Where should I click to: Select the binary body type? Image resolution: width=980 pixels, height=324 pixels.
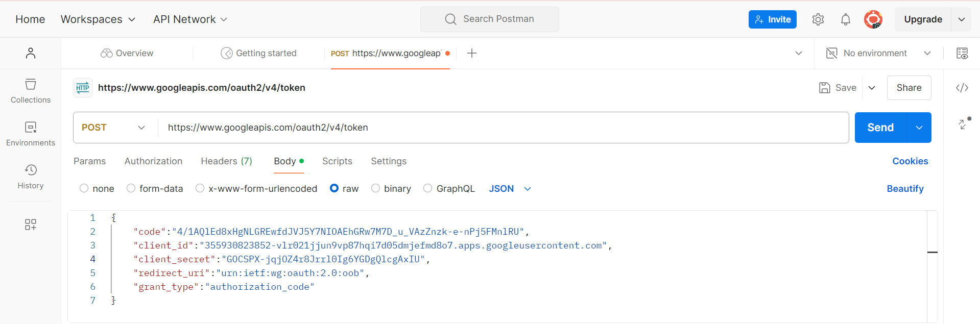[x=376, y=188]
